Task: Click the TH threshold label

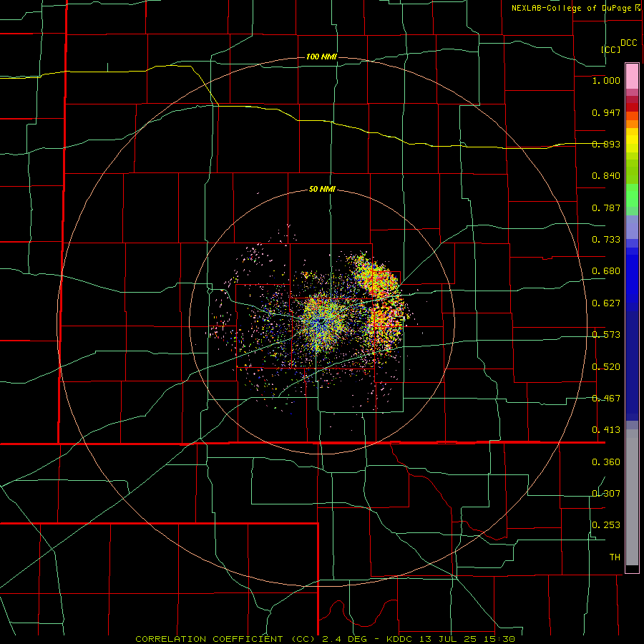Action: tap(615, 557)
